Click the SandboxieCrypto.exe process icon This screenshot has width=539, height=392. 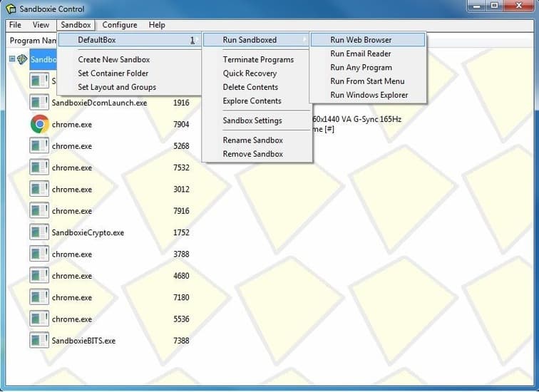point(39,232)
